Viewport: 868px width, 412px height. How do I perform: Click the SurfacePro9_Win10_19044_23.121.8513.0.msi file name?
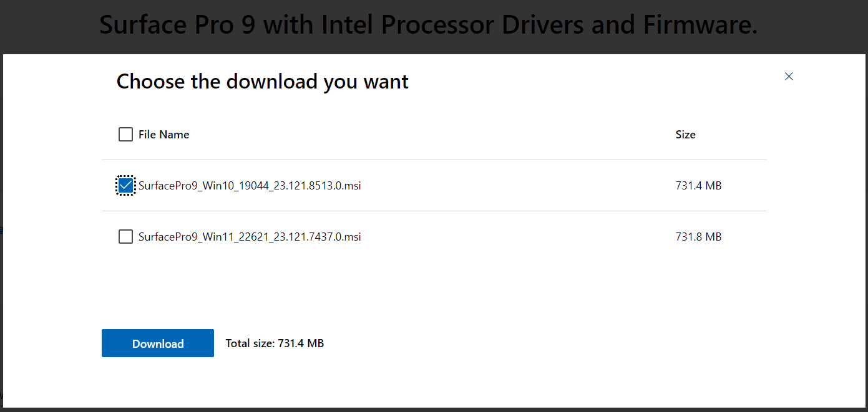coord(250,185)
